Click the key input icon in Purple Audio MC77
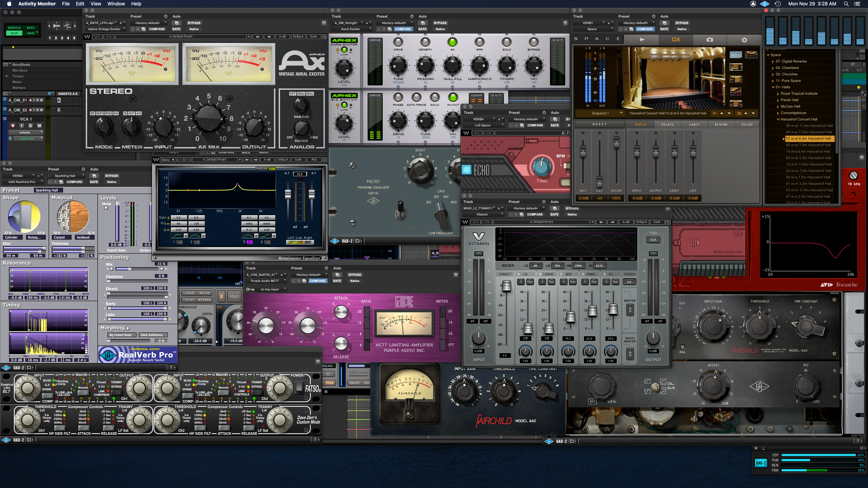 click(x=250, y=289)
